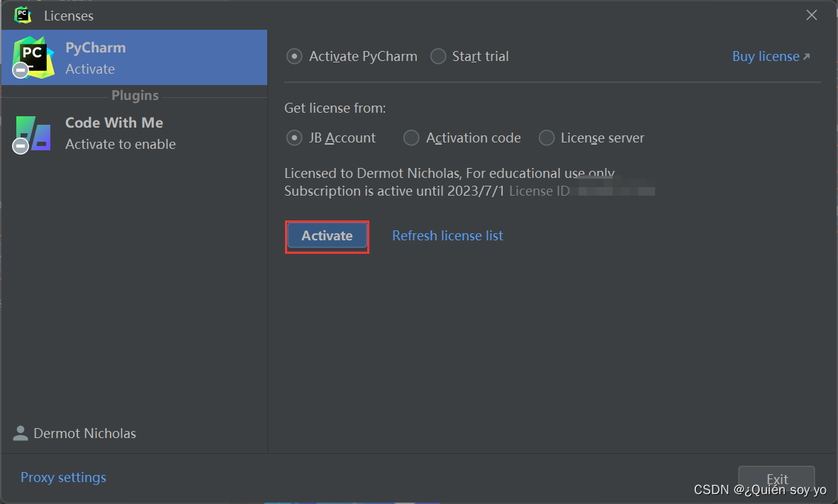The width and height of the screenshot is (838, 504).
Task: Click the Licenses window title text
Action: tap(69, 16)
